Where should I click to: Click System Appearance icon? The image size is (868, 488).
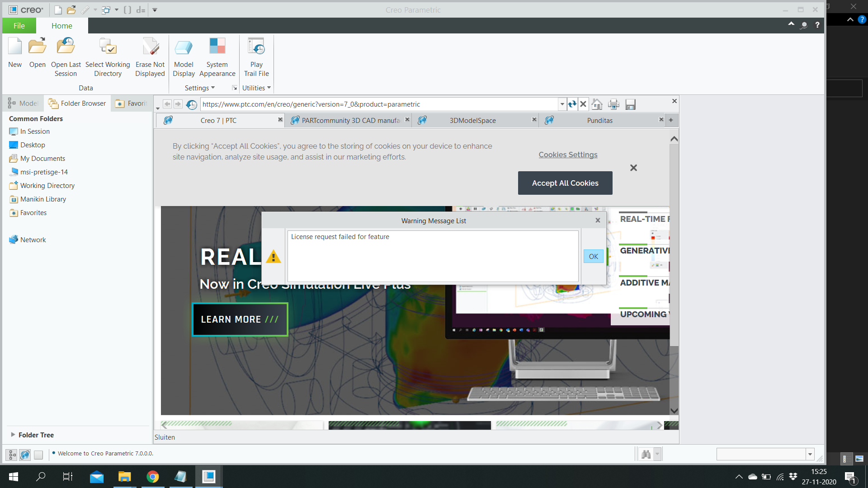tap(217, 47)
